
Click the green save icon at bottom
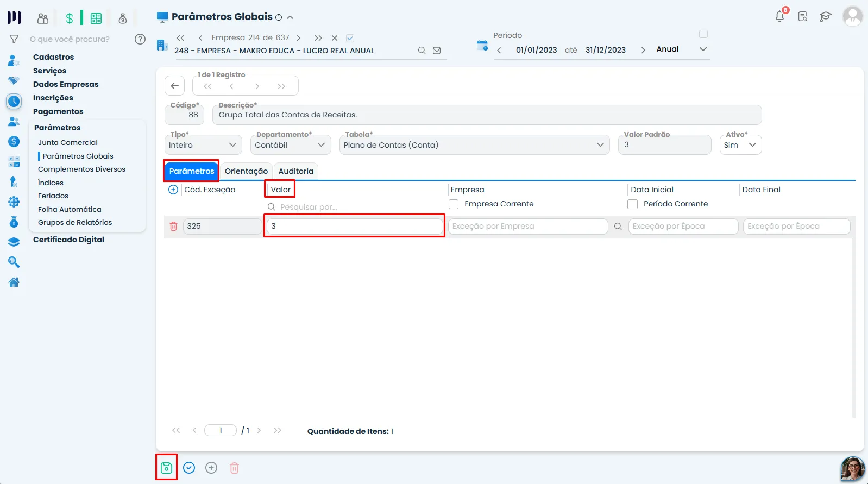tap(167, 468)
